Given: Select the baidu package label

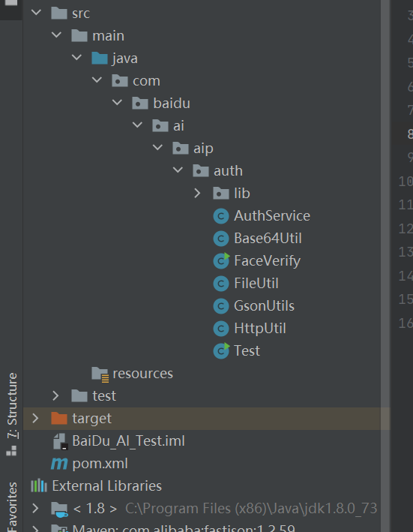Looking at the screenshot, I should pos(172,103).
